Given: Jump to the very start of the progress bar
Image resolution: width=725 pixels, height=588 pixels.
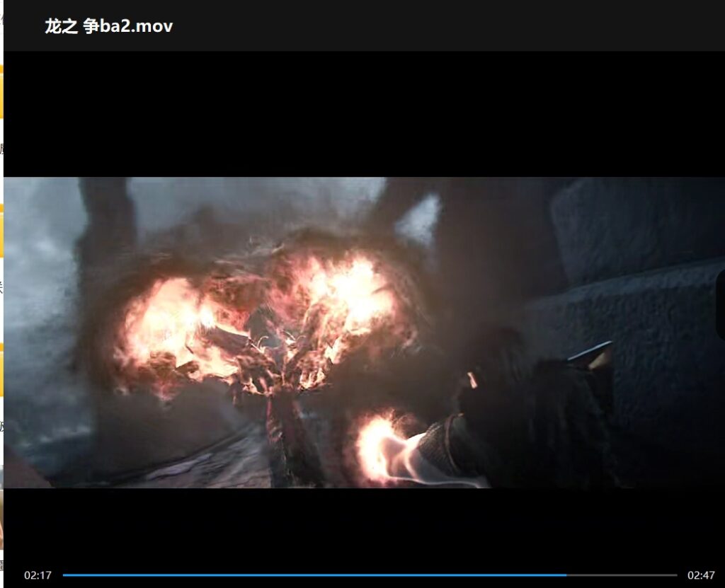Looking at the screenshot, I should click(64, 575).
